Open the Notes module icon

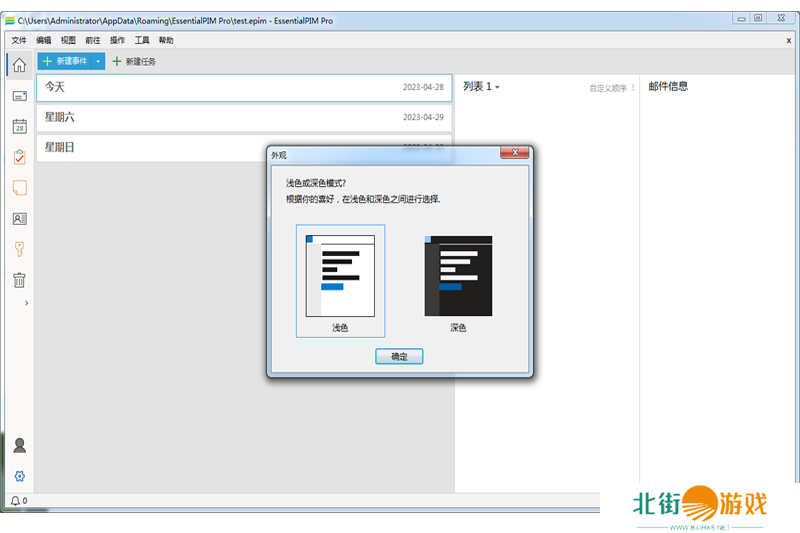[x=19, y=187]
